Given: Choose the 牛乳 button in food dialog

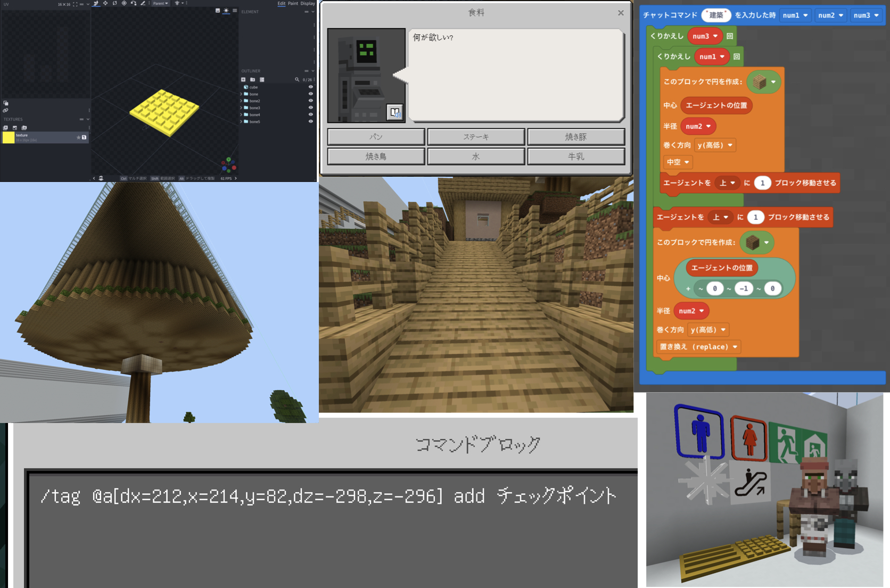Looking at the screenshot, I should [x=576, y=156].
